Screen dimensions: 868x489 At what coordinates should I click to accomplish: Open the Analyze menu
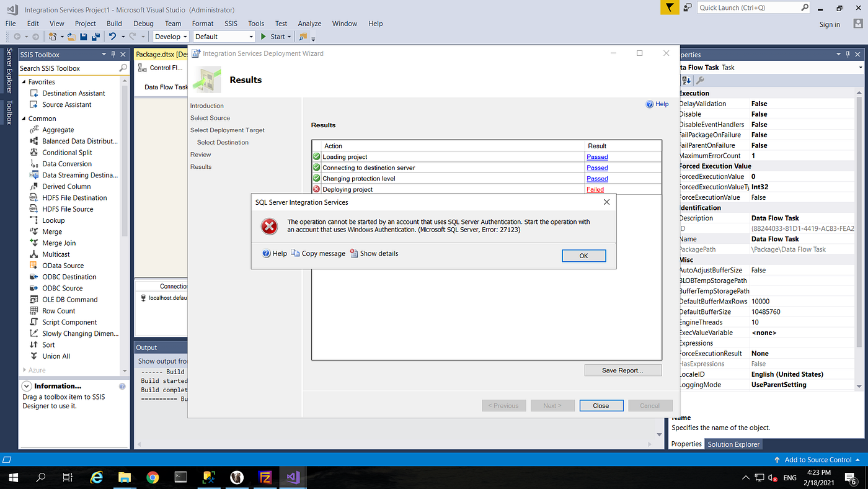pyautogui.click(x=309, y=24)
